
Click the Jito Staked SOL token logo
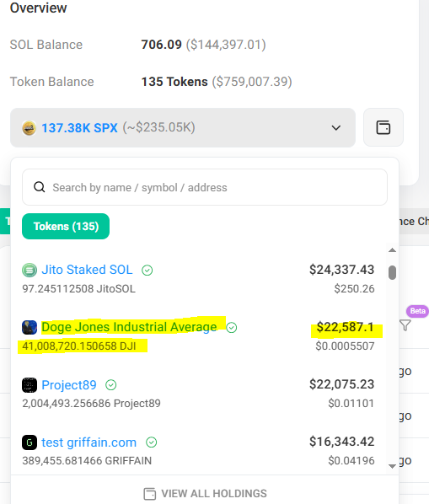(29, 270)
